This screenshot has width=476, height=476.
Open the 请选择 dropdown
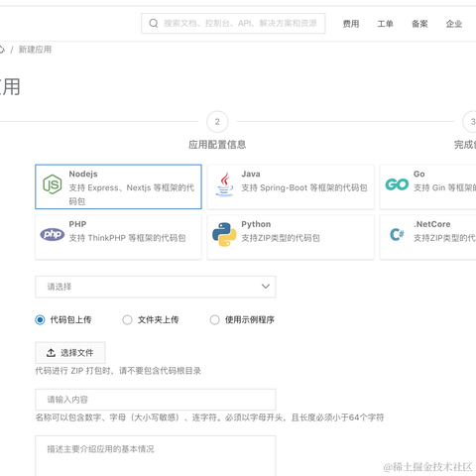click(x=156, y=287)
